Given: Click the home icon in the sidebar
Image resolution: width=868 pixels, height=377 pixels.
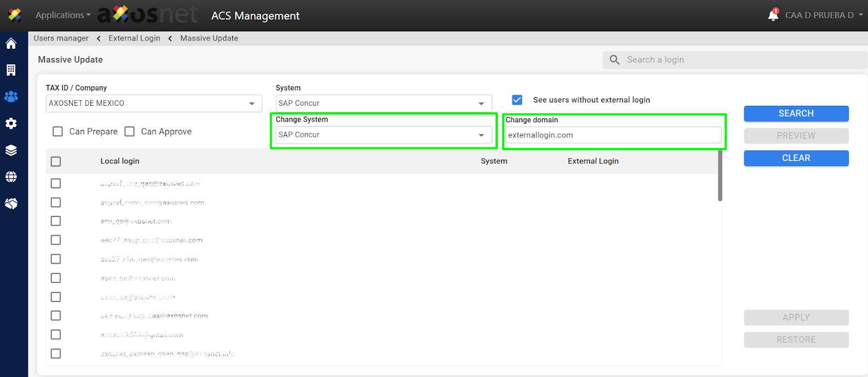Looking at the screenshot, I should 11,44.
